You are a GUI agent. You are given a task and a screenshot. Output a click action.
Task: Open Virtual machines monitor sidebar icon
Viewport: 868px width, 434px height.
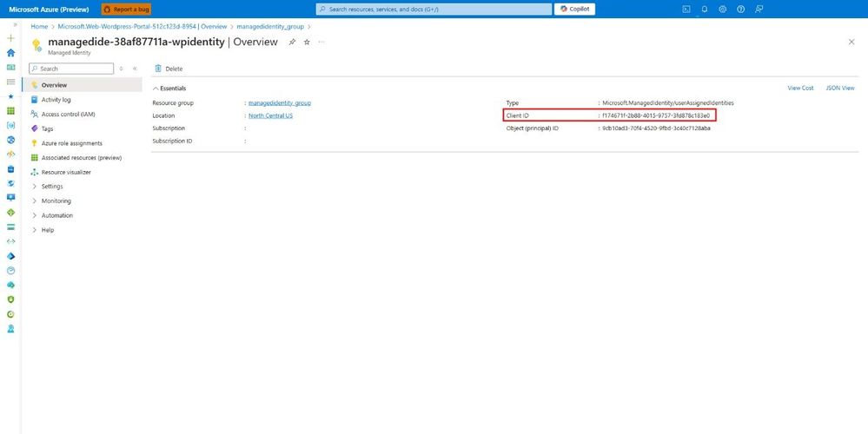[10, 197]
